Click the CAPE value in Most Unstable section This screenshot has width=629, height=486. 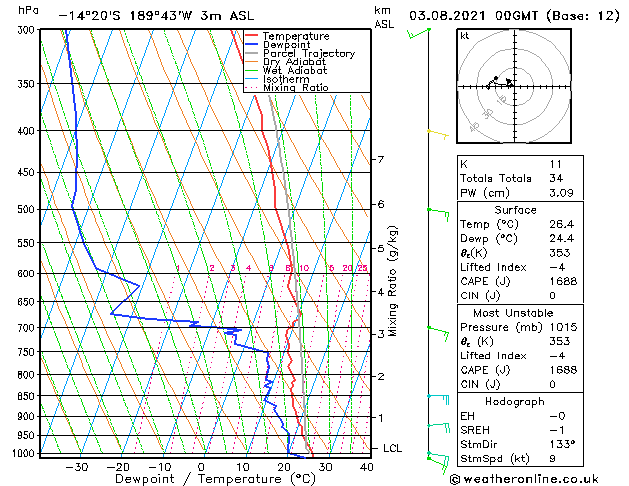coord(563,370)
